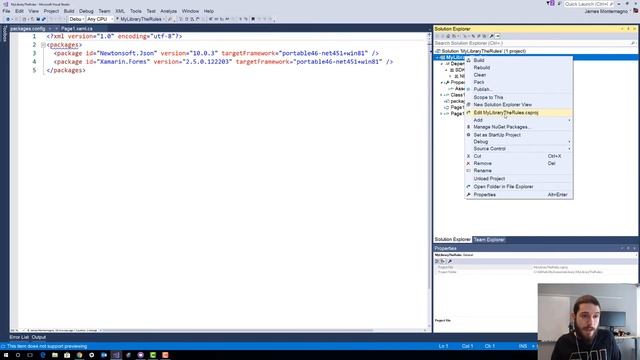Click the Solution Explorer properties wrench icon

[x=491, y=36]
